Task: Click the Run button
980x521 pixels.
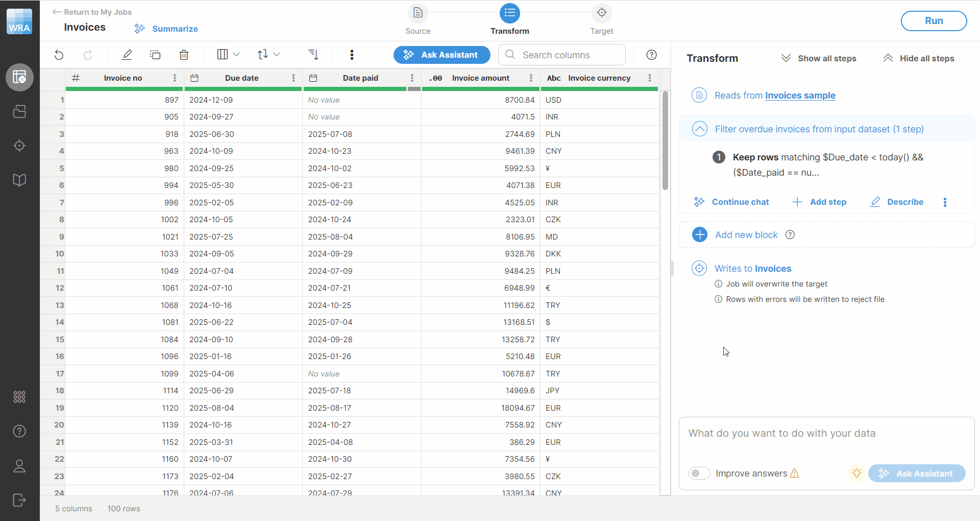Action: coord(933,21)
